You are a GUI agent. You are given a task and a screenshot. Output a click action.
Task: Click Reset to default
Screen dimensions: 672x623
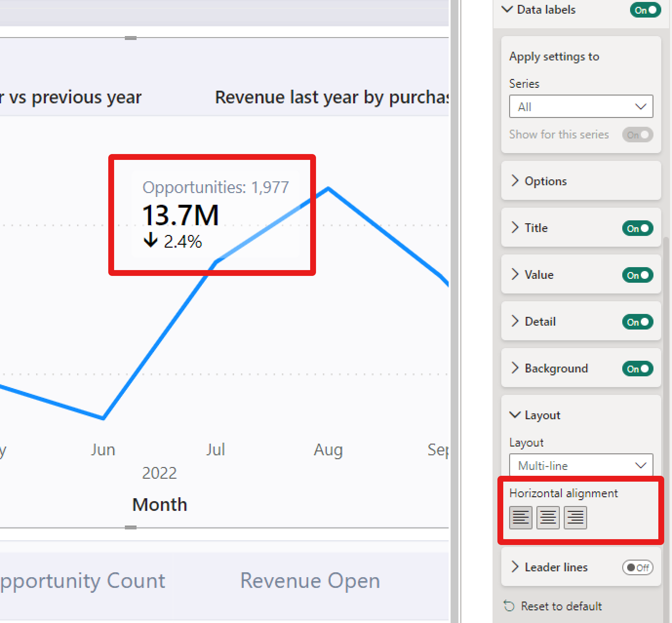click(x=561, y=606)
